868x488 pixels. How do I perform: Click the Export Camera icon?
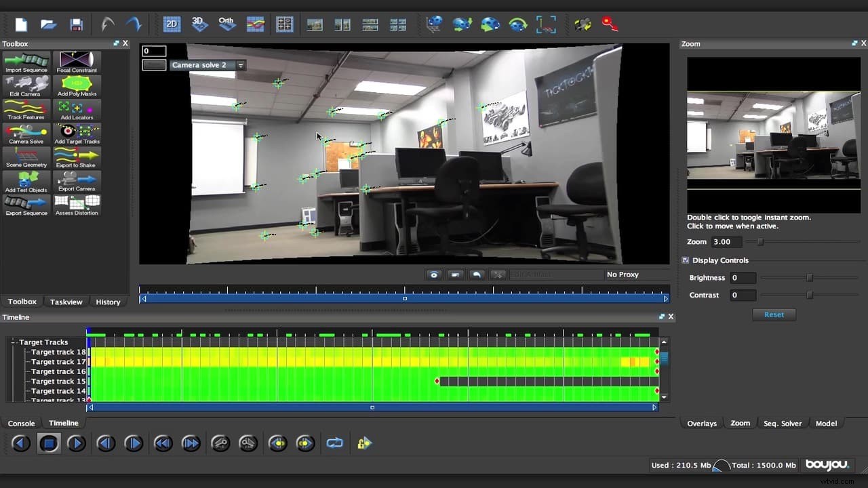click(77, 180)
